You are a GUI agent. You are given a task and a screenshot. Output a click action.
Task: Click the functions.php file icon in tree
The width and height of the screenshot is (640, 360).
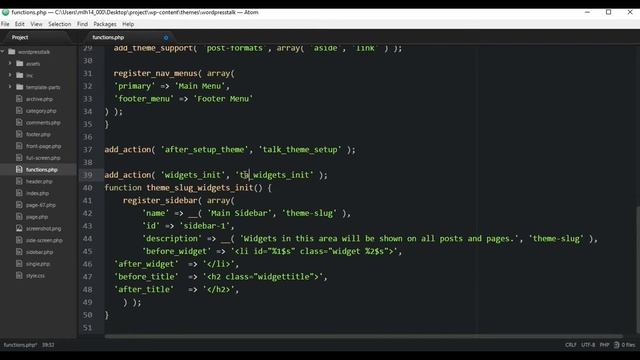tap(19, 169)
